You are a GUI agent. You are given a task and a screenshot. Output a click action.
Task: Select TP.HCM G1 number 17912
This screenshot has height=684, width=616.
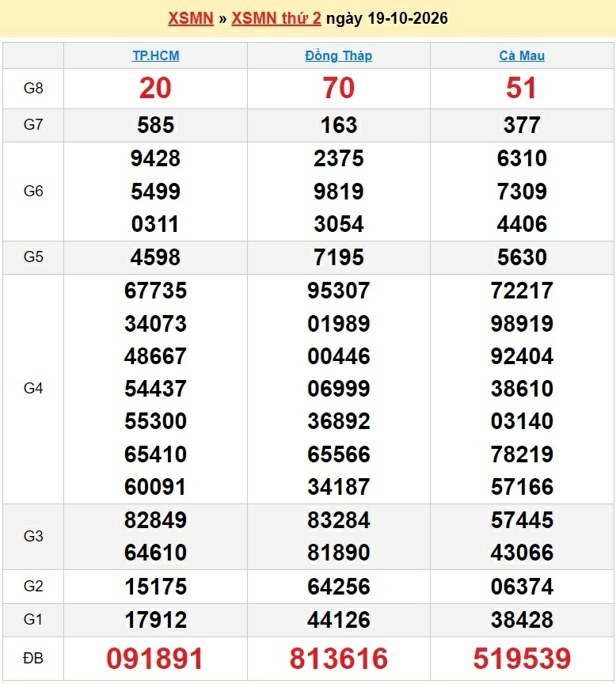pos(156,620)
